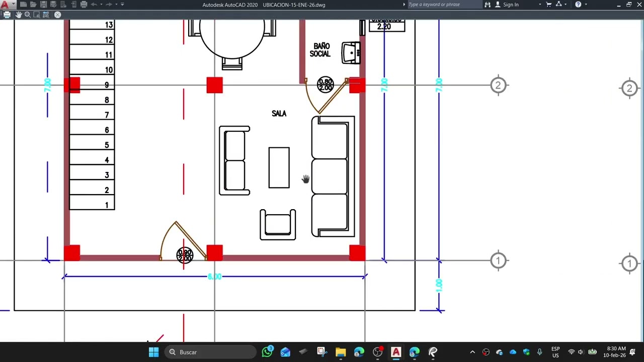Click the Buscar taskbar search box
Screen dimensions: 644x362
[211, 352]
